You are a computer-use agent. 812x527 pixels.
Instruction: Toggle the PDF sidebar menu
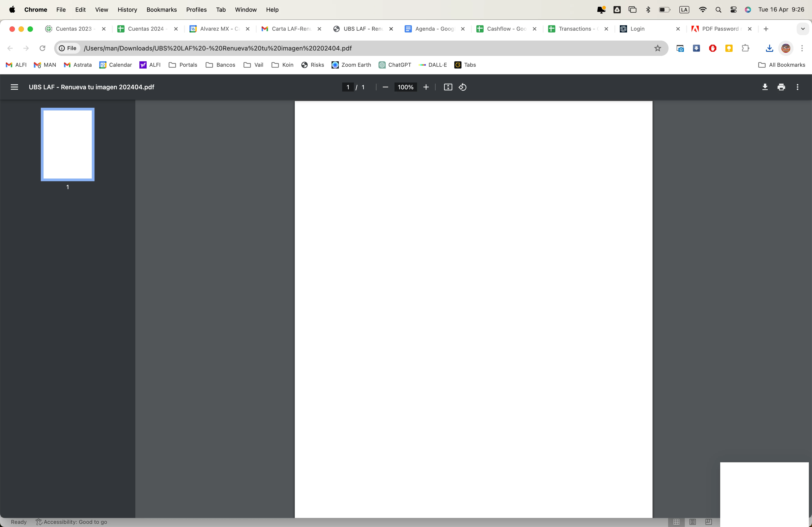(x=14, y=87)
